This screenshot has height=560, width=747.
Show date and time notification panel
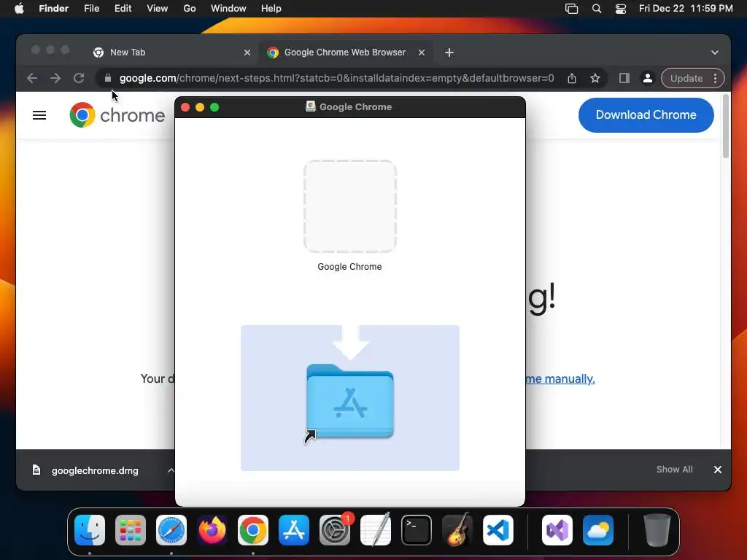click(686, 9)
